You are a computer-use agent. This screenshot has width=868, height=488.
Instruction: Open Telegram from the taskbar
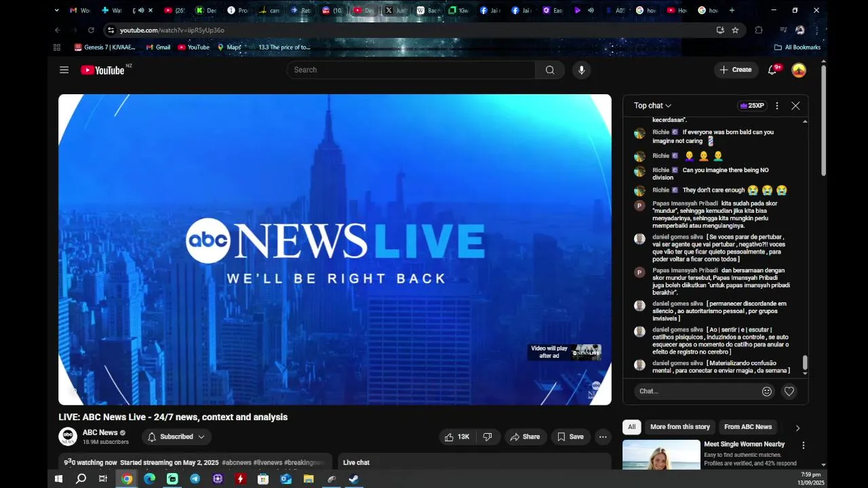[x=195, y=479]
